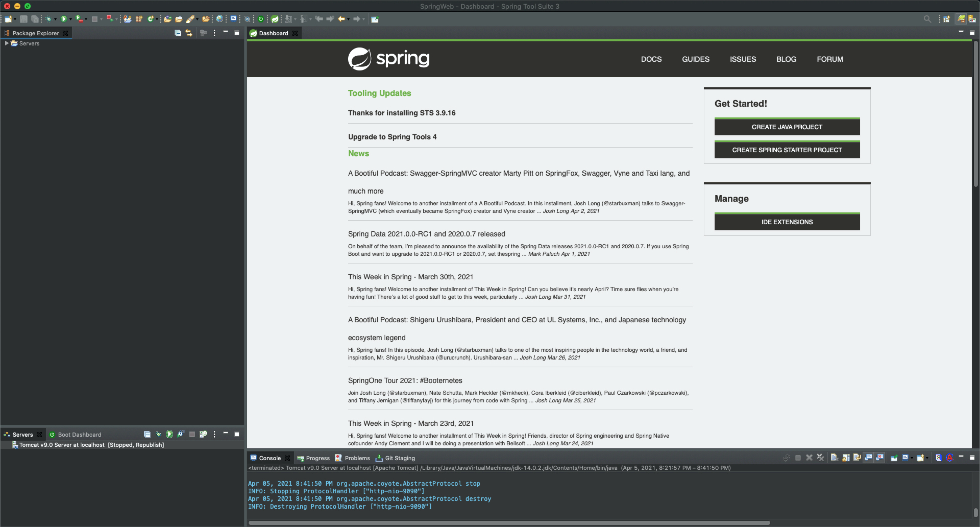Click the Open Task folder icon
Viewport: 980px width, 527px height.
[x=179, y=19]
